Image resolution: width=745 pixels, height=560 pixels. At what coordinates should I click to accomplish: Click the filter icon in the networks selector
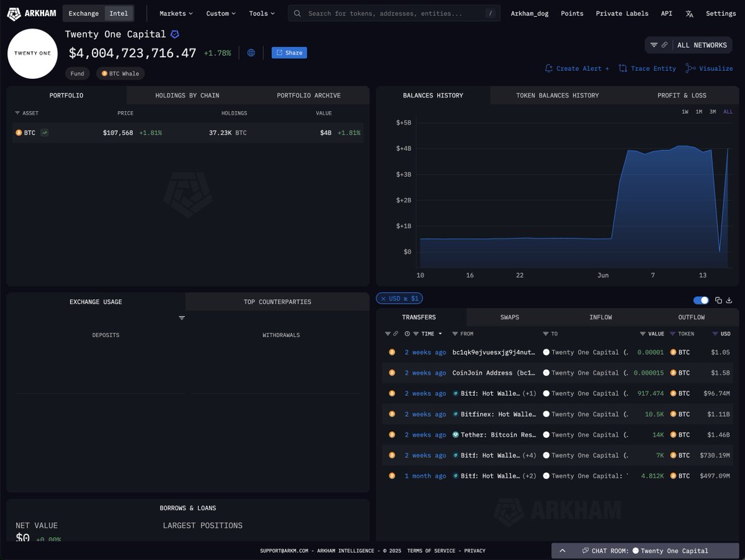[x=654, y=45]
